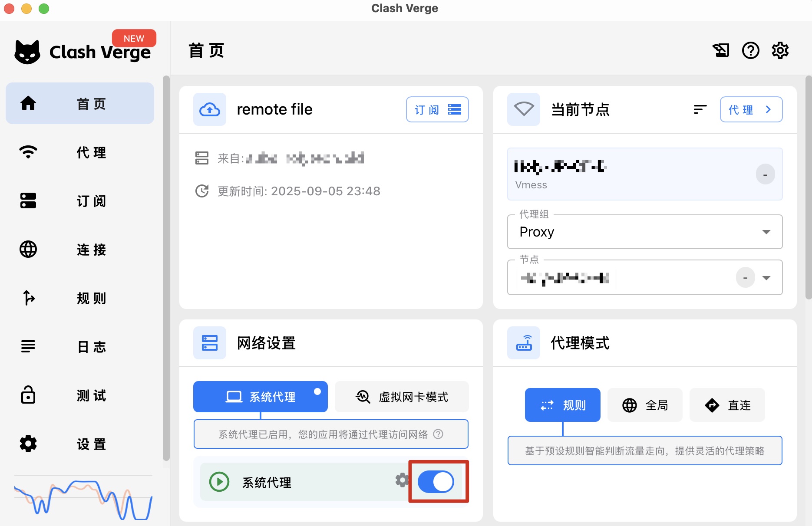Open system proxy gear settings icon

click(x=402, y=480)
